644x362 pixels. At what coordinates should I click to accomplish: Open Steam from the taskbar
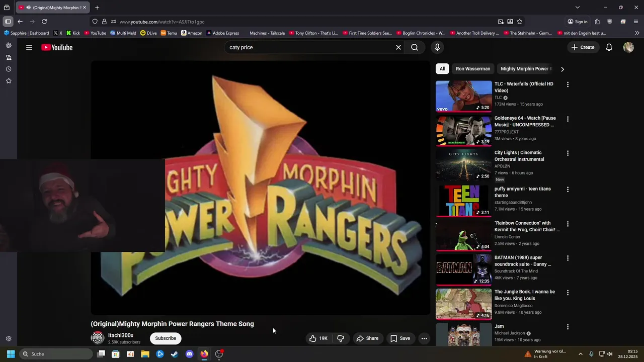175,354
